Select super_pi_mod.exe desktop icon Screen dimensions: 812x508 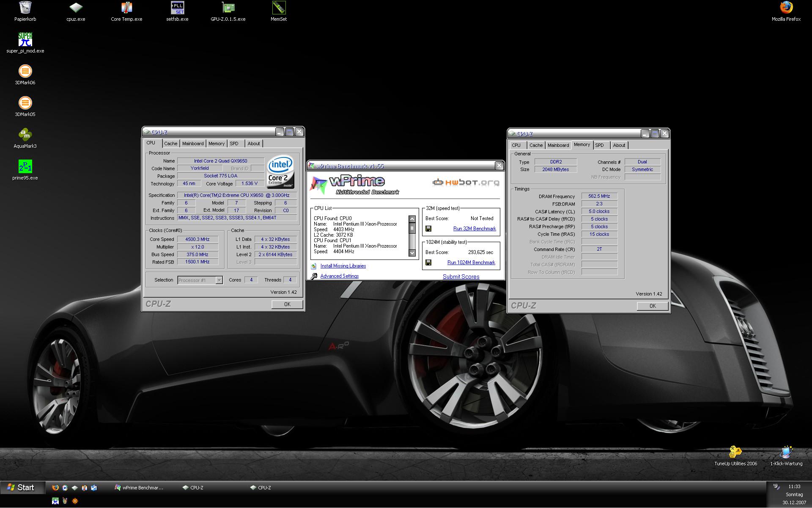pos(25,43)
